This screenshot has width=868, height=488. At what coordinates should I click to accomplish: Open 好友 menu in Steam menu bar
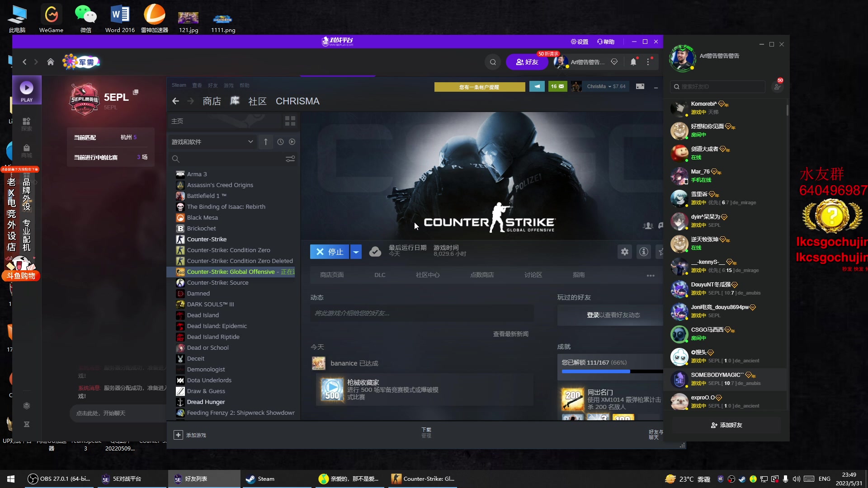pyautogui.click(x=213, y=85)
